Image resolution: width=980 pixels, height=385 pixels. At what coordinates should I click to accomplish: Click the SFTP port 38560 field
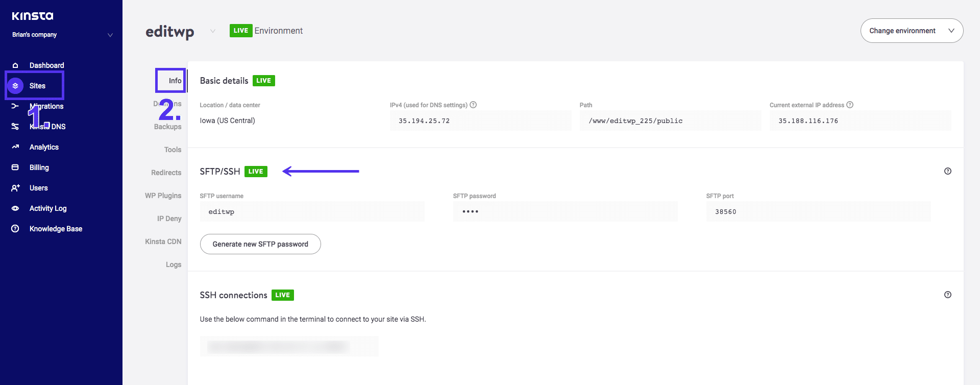click(x=818, y=211)
